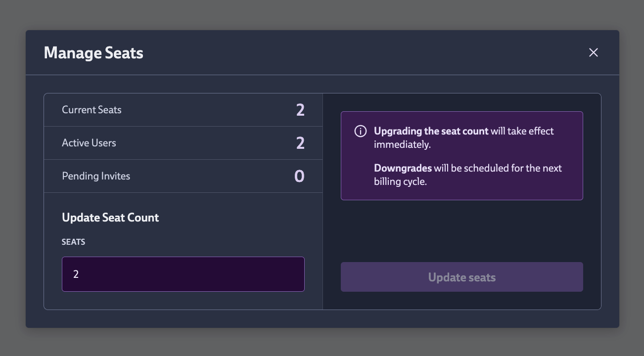Click the bold Upgrading the seat count text
This screenshot has width=644, height=356.
point(431,131)
